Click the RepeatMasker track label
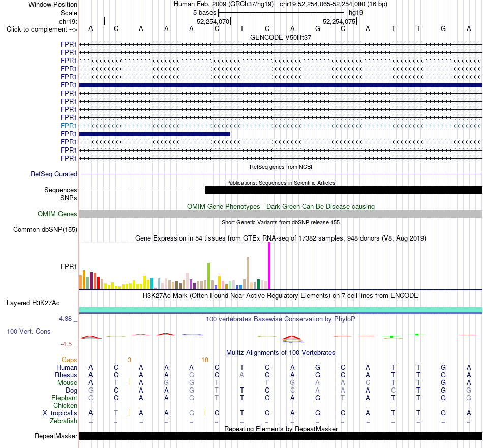The width and height of the screenshot is (483, 448). click(x=56, y=436)
